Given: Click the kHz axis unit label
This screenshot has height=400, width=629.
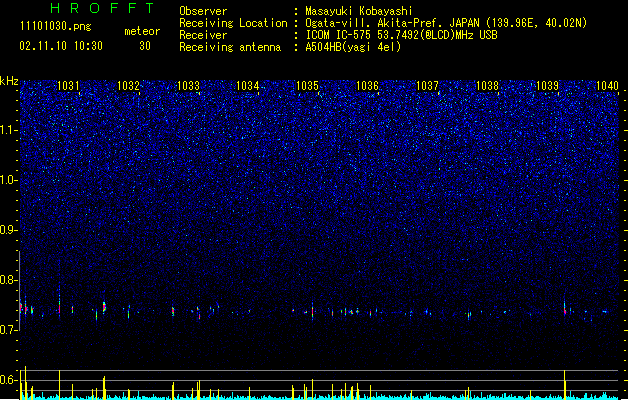Looking at the screenshot, I should point(9,81).
